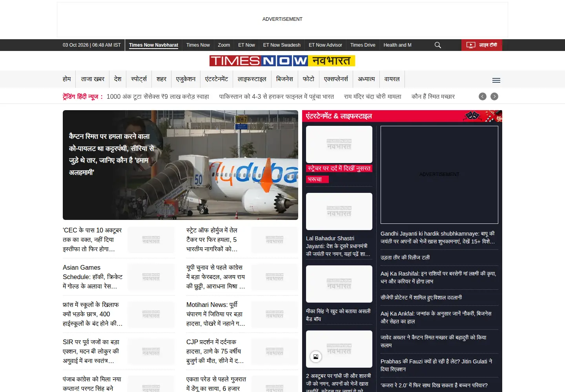Open वायरल menu item
The width and height of the screenshot is (565, 392).
pyautogui.click(x=392, y=79)
